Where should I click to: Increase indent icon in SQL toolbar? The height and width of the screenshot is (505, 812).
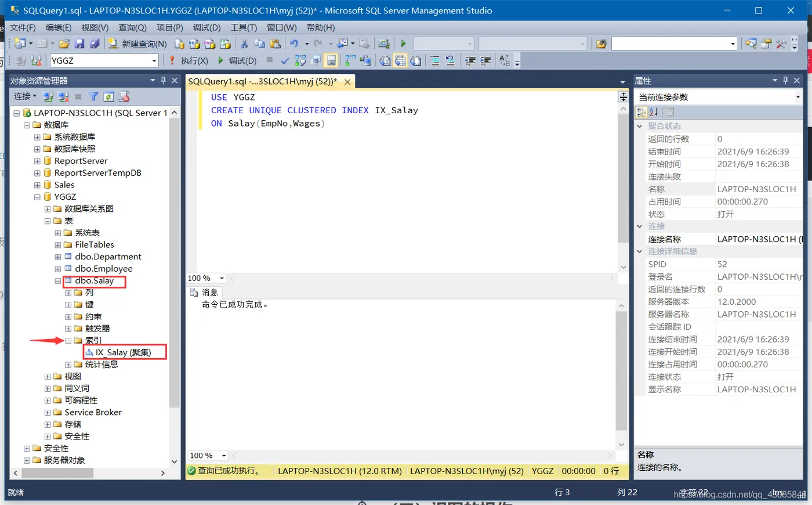click(x=485, y=60)
